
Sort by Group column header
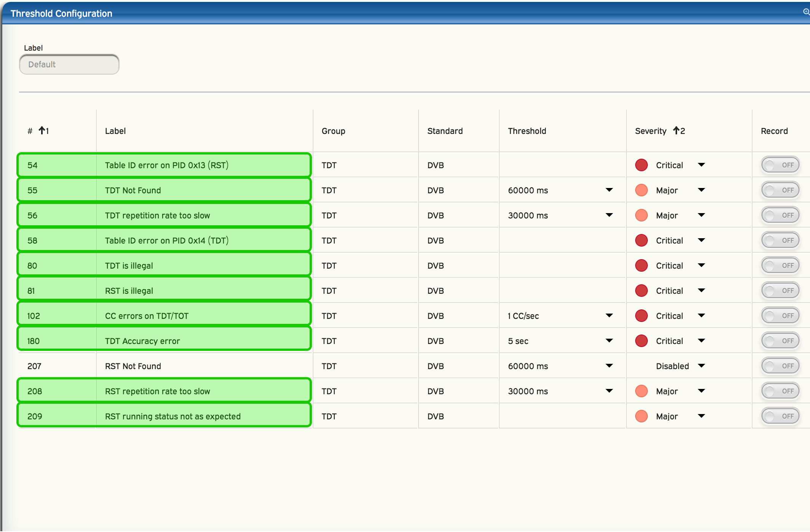tap(333, 131)
